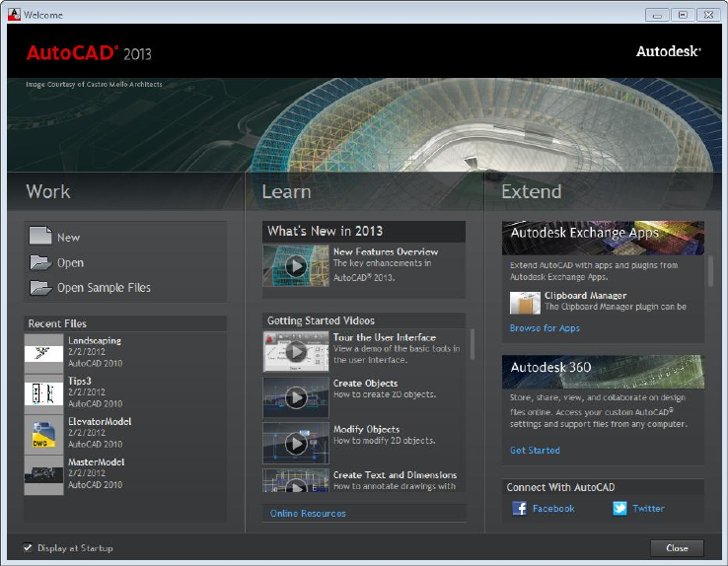
Task: Click the New text label
Action: point(68,238)
